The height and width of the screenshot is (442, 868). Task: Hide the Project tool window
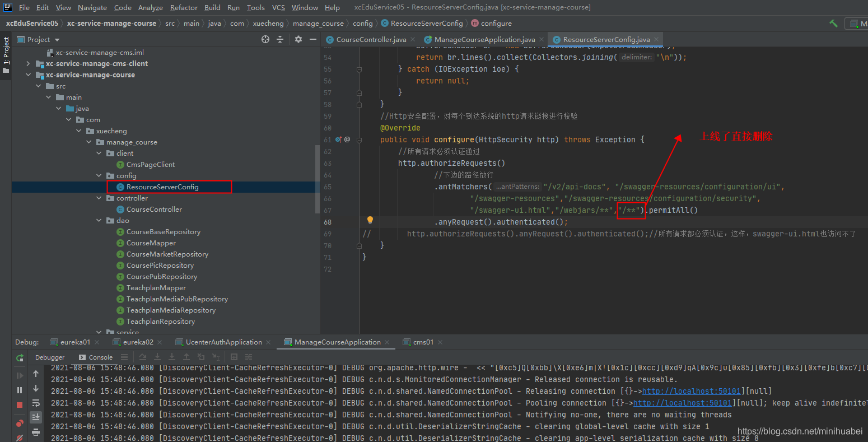point(312,39)
